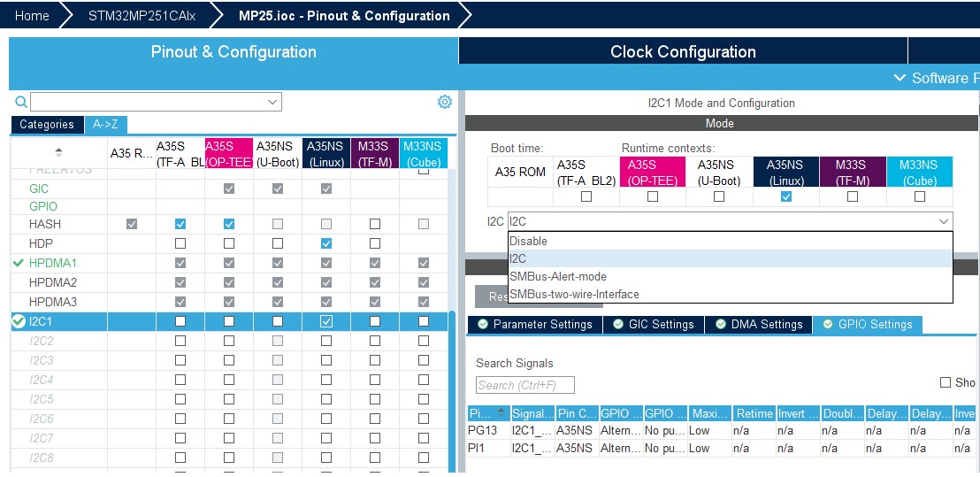Open GIC Settings tab

coord(654,325)
